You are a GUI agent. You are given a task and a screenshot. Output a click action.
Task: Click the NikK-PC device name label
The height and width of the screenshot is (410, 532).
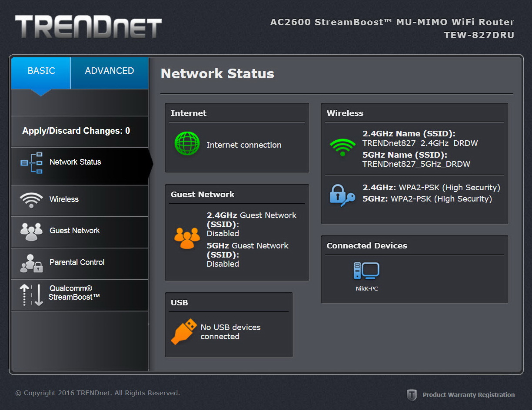367,288
